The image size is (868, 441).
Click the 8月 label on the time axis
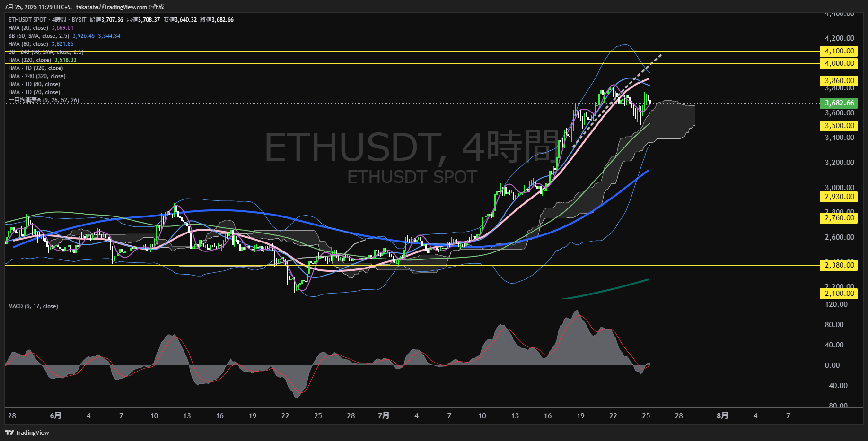click(722, 416)
